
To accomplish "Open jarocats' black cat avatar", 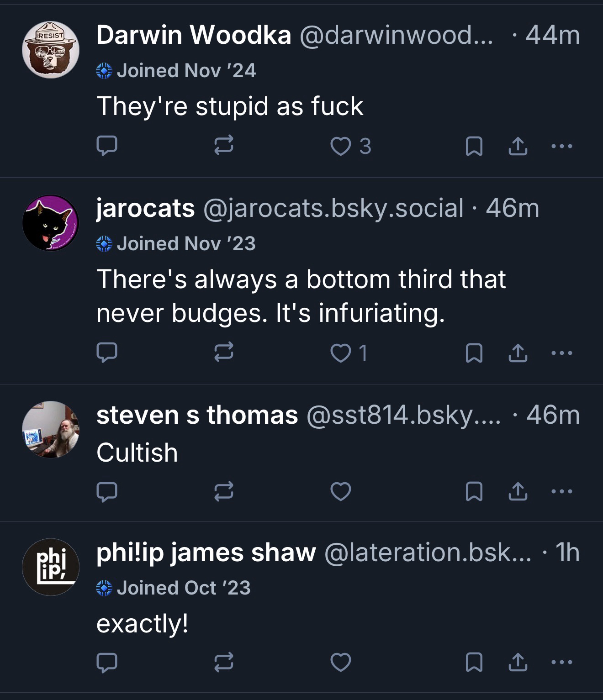I will (51, 223).
